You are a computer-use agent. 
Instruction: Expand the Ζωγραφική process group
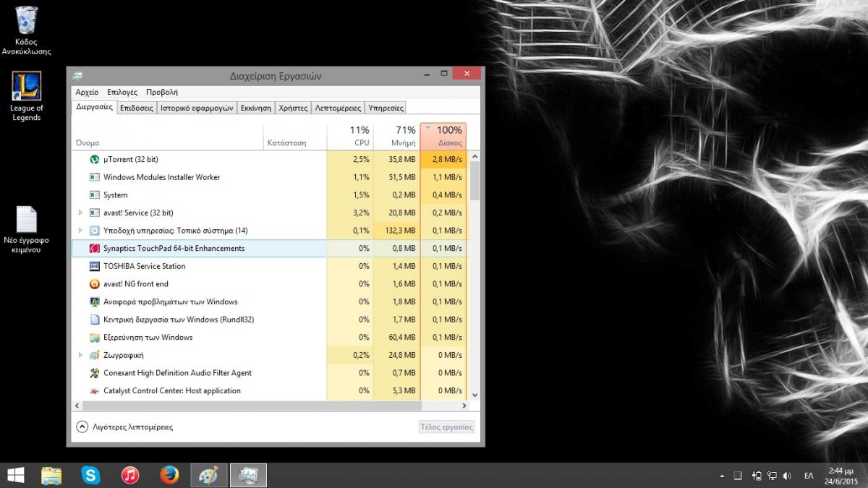click(x=80, y=355)
